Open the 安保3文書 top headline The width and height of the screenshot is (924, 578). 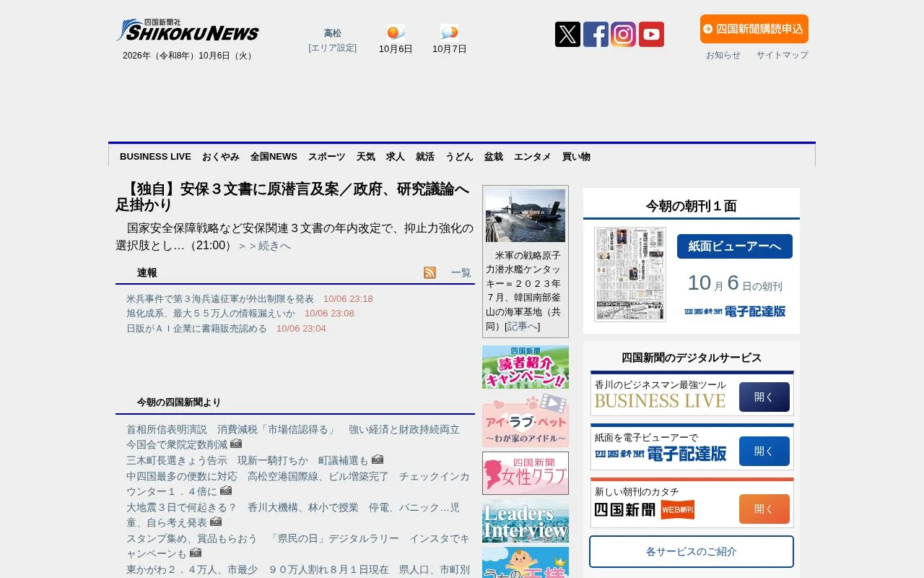pos(293,197)
